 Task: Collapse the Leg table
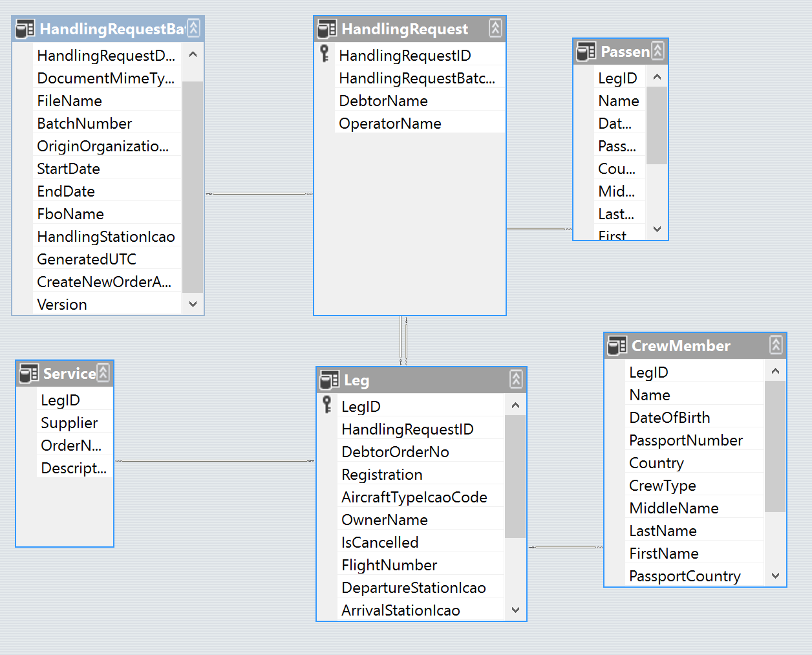point(516,380)
